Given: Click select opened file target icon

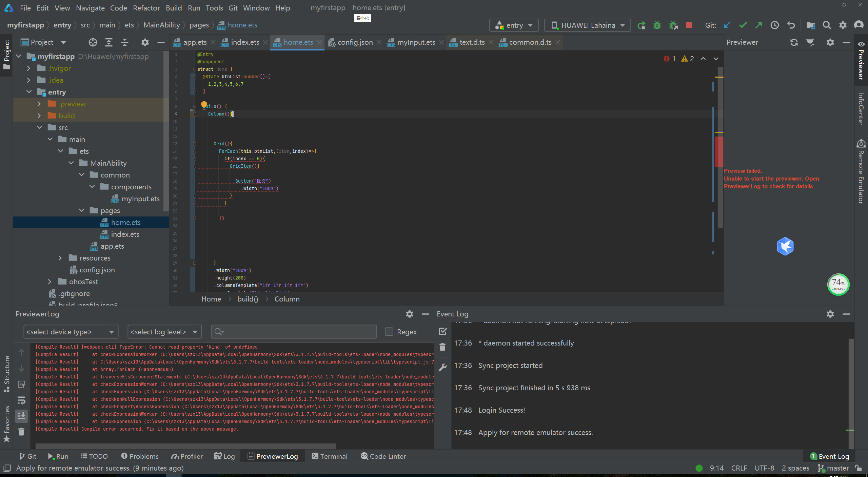Looking at the screenshot, I should [93, 42].
